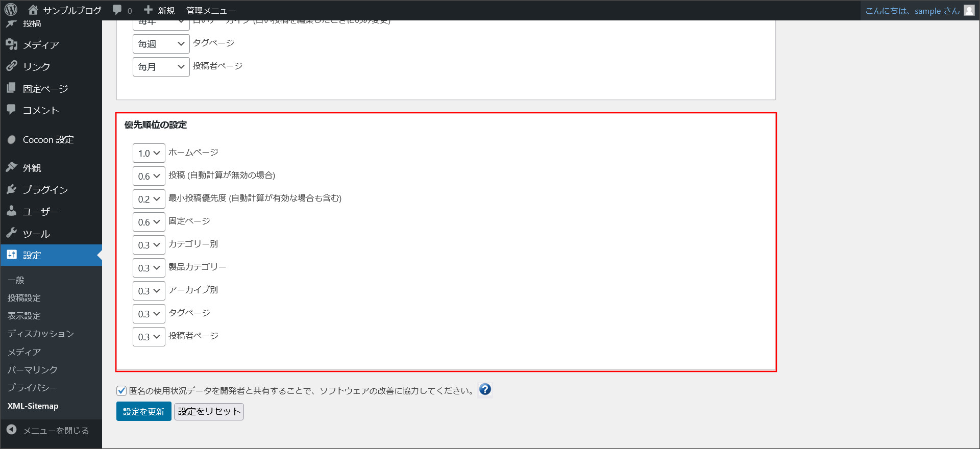Viewport: 980px width, 449px height.
Task: Open the アーカイブ別 priority dropdown
Action: 149,291
